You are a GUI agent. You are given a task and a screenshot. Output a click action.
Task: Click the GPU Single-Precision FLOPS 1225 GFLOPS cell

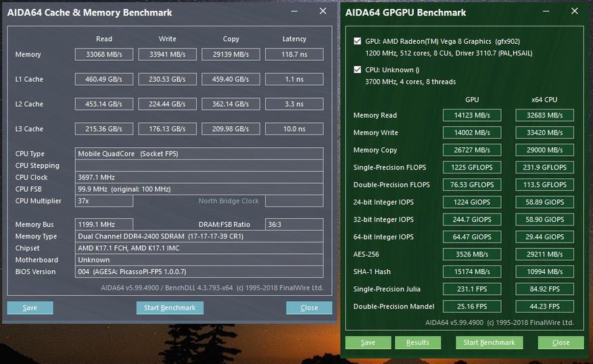[472, 167]
